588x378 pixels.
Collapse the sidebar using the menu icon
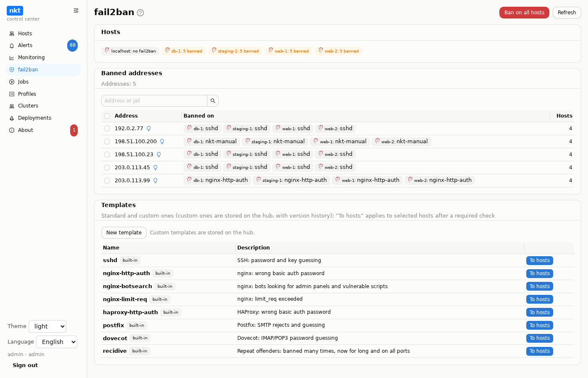[x=76, y=10]
